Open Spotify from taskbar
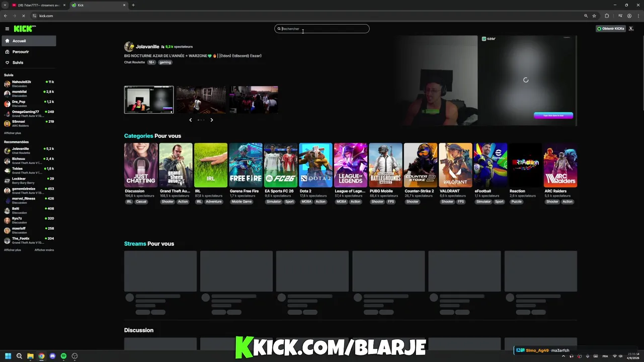The height and width of the screenshot is (362, 644). 63,356
